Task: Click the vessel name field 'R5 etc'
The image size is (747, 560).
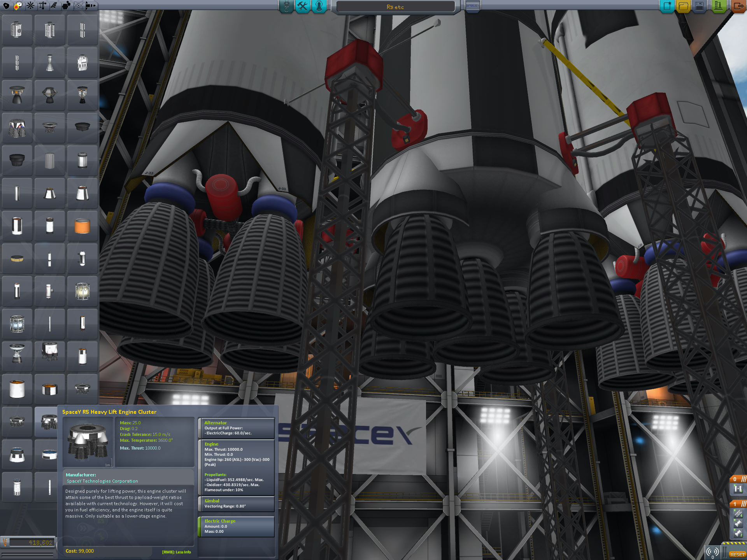Action: pyautogui.click(x=395, y=7)
